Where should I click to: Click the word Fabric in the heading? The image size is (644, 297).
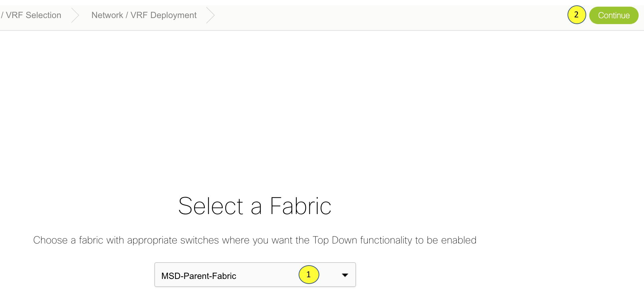point(301,206)
